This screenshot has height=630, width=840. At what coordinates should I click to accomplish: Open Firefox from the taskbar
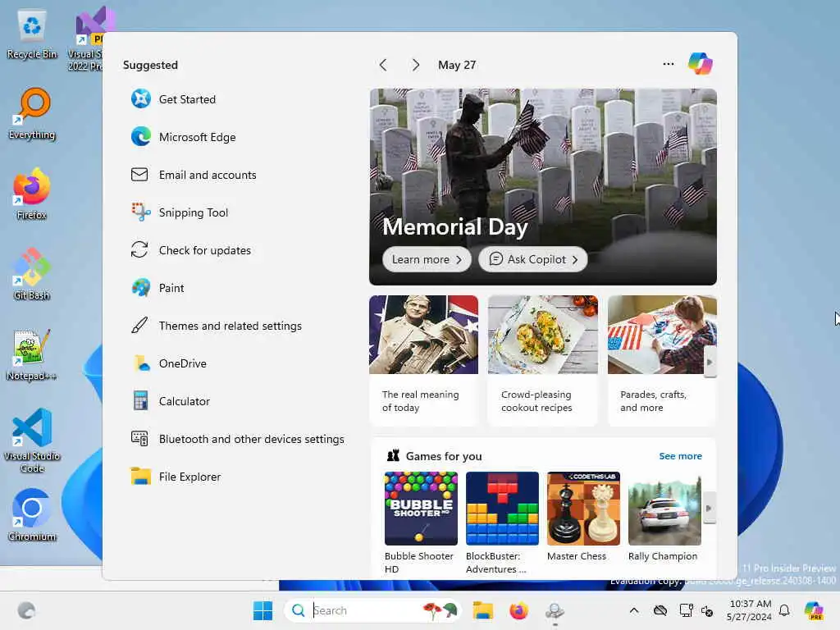pyautogui.click(x=518, y=610)
